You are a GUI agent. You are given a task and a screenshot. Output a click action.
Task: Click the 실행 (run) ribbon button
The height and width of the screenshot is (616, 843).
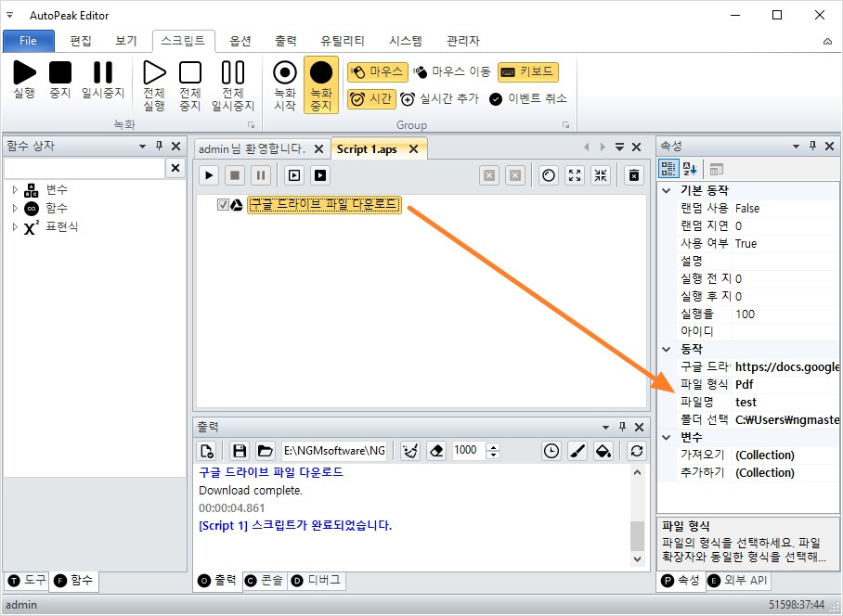point(24,80)
